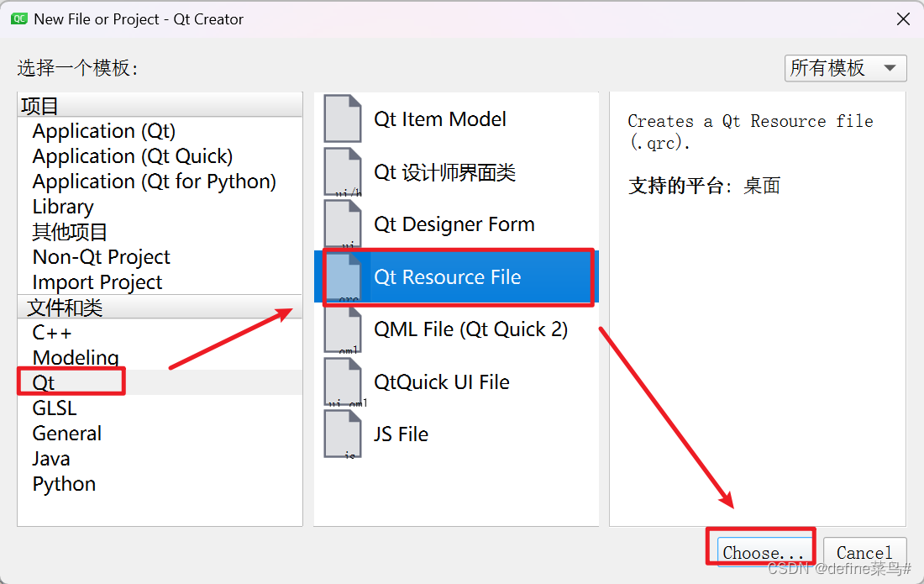Select the Qt files category
The width and height of the screenshot is (924, 584).
160,382
